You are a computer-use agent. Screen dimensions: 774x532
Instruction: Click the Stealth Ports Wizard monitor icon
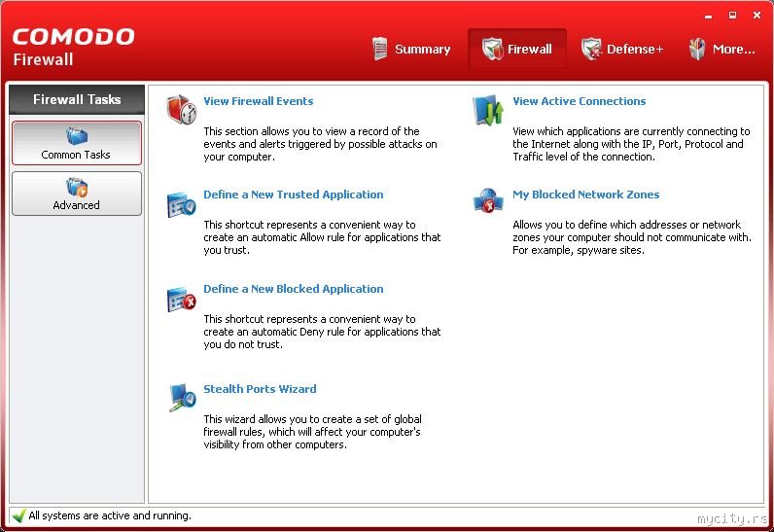click(x=182, y=397)
